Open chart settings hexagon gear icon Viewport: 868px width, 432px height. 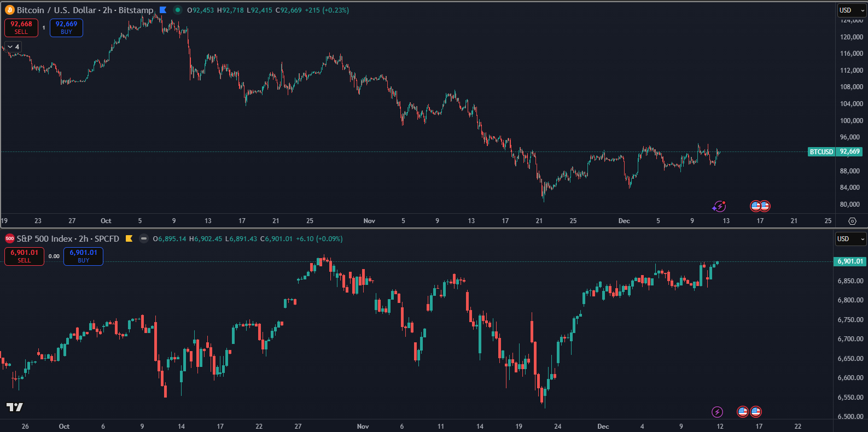pos(852,221)
